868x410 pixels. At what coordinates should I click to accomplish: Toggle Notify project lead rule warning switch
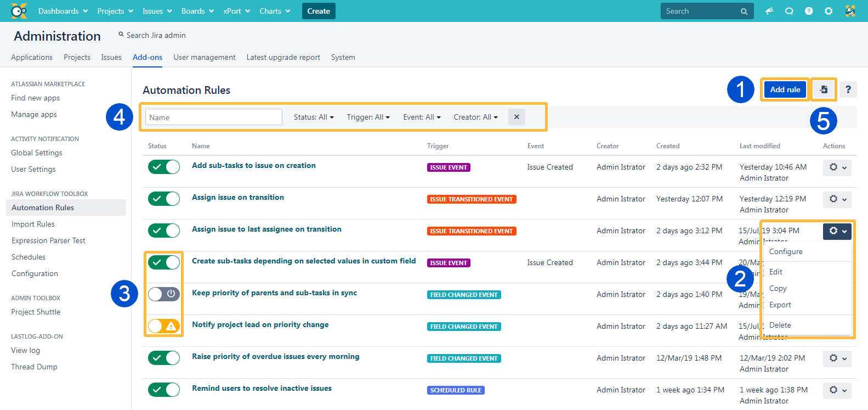click(164, 326)
